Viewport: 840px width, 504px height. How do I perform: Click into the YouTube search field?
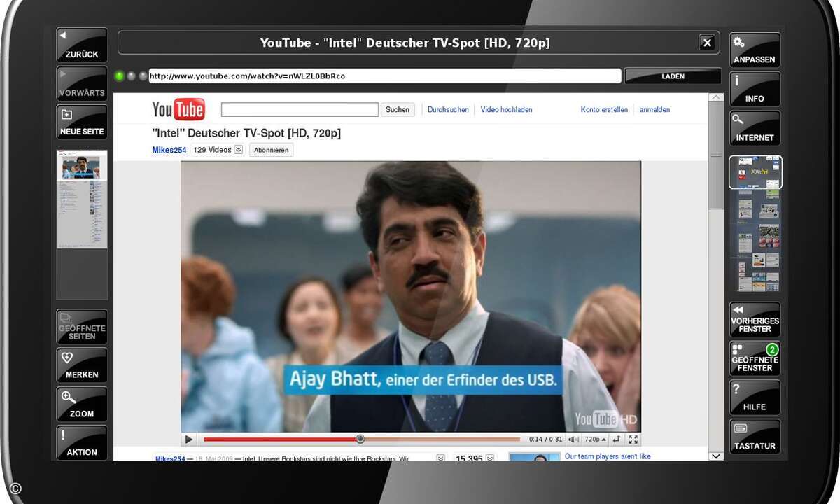(300, 110)
